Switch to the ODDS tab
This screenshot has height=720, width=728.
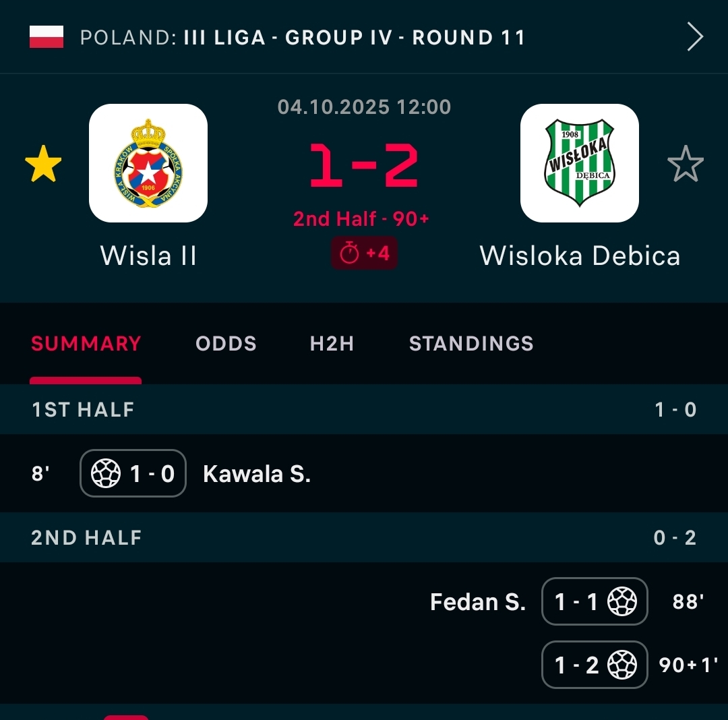(x=226, y=344)
